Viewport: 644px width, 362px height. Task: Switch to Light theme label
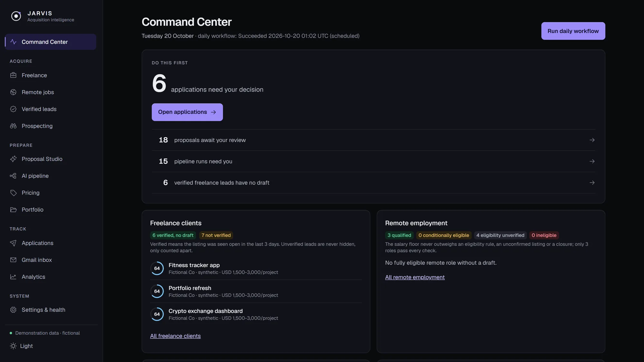click(x=26, y=346)
